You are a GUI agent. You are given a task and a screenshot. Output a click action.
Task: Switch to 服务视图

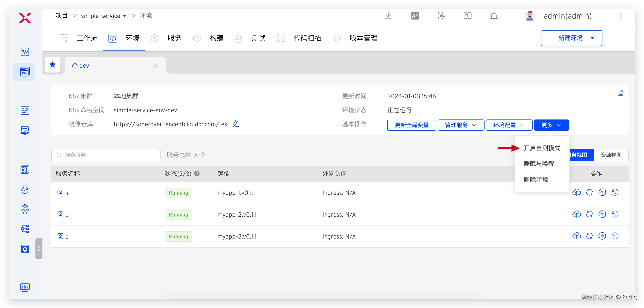[581, 155]
